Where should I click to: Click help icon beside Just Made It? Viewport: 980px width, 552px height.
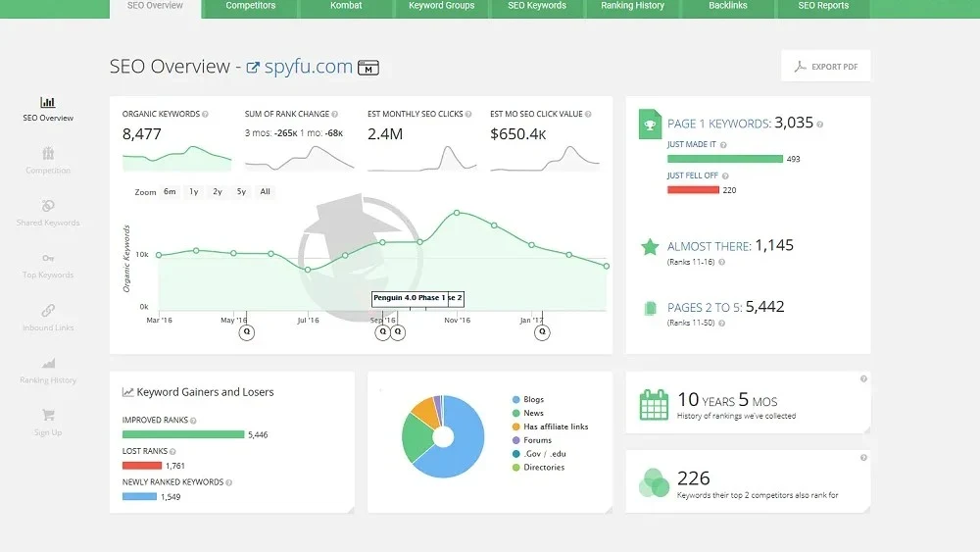723,145
